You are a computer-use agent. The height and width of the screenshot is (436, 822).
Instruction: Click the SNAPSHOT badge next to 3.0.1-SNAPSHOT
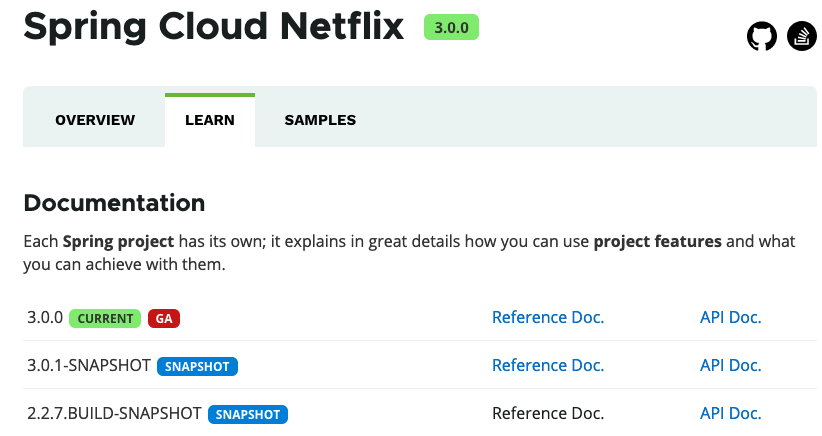[197, 366]
